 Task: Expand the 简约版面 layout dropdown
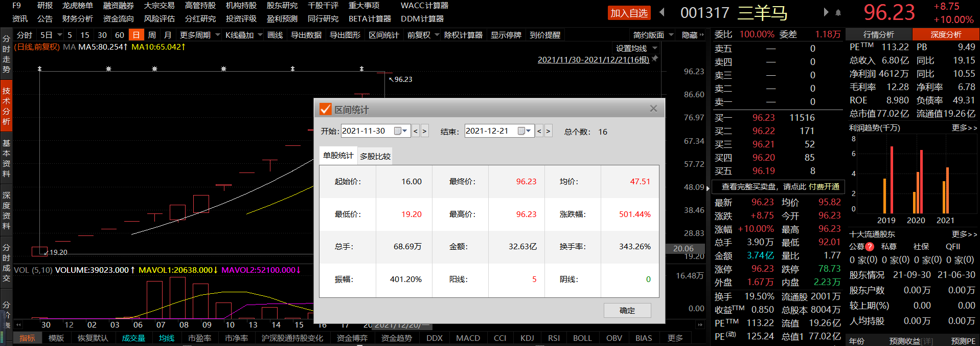653,35
